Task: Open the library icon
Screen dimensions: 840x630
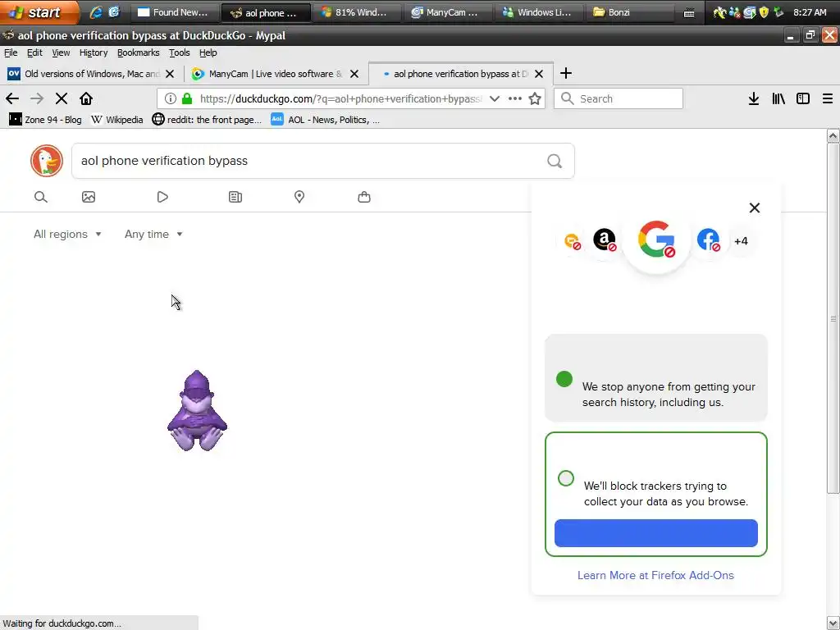Action: click(778, 98)
